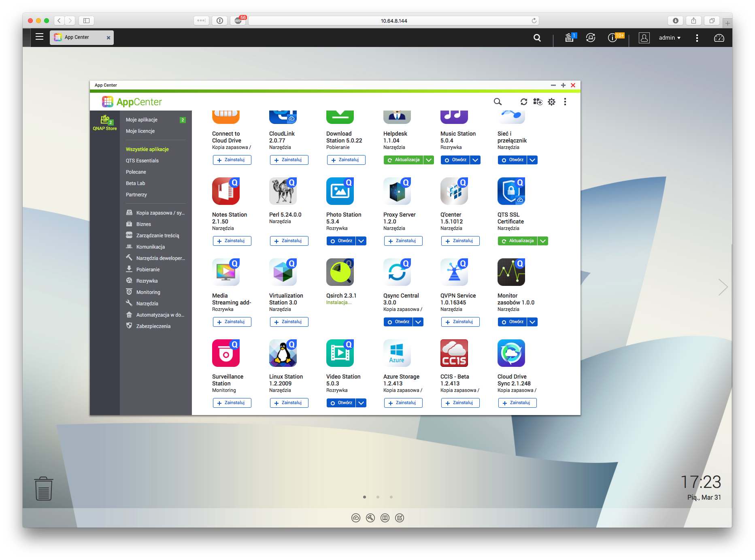Click the Cloud Drive Sync icon
This screenshot has width=755, height=560.
[x=511, y=353]
